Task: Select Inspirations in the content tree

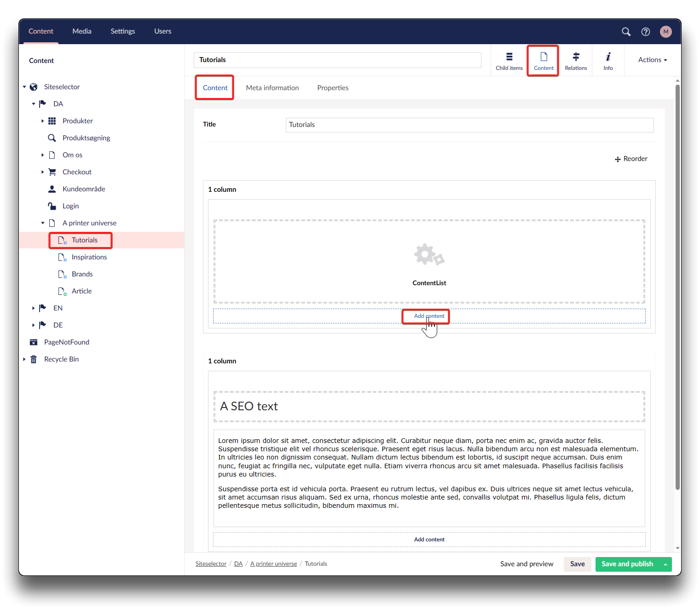Action: point(89,257)
